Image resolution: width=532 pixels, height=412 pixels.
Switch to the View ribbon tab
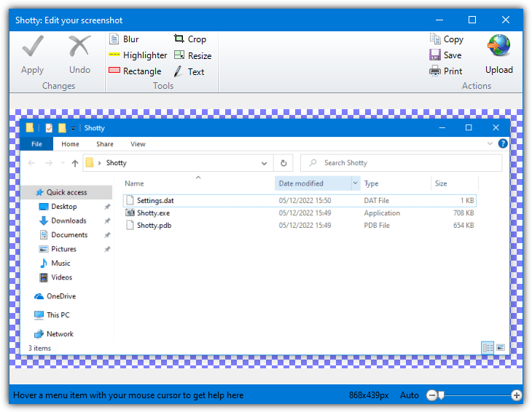click(x=138, y=144)
